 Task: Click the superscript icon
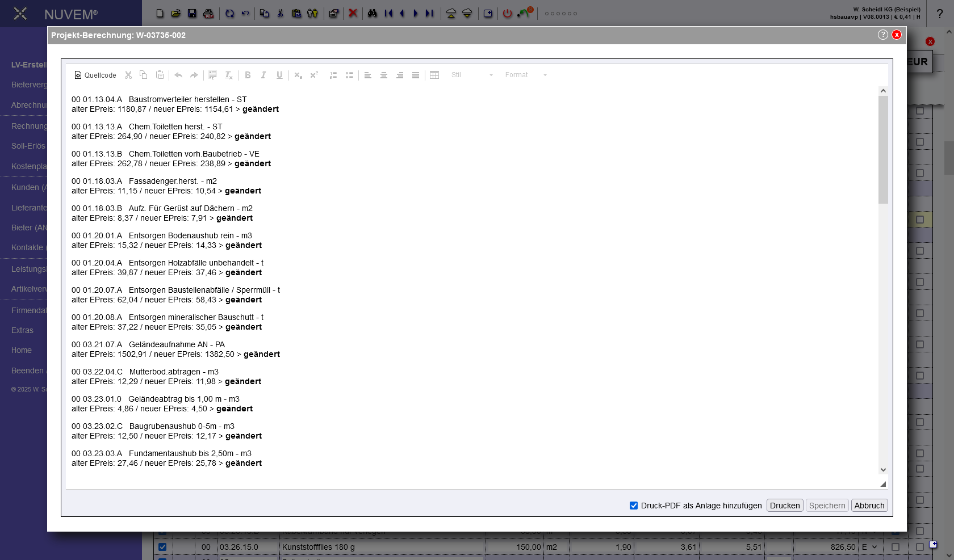[314, 75]
